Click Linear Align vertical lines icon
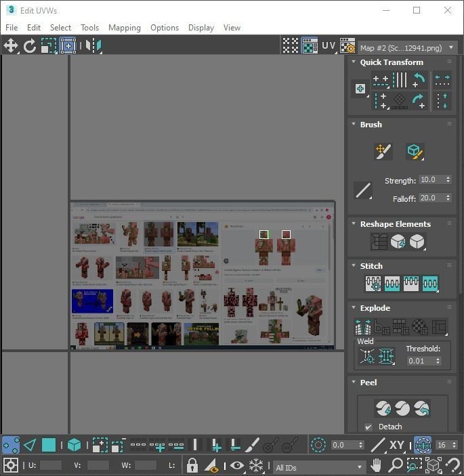This screenshot has height=476, width=464. 400,80
